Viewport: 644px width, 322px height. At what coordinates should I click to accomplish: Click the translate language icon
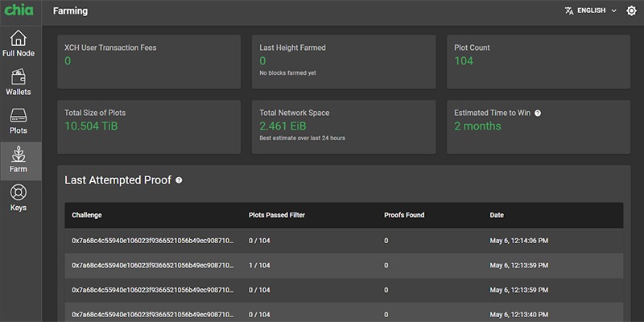pyautogui.click(x=569, y=10)
